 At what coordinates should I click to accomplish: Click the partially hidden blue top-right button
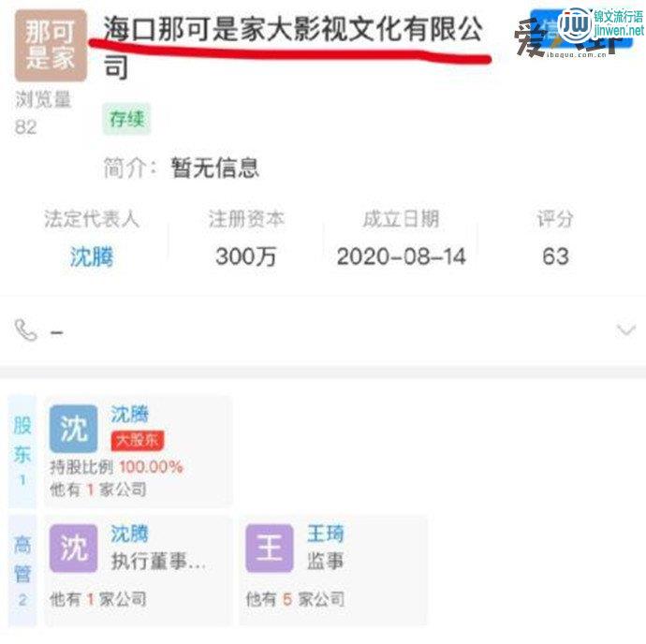[580, 28]
